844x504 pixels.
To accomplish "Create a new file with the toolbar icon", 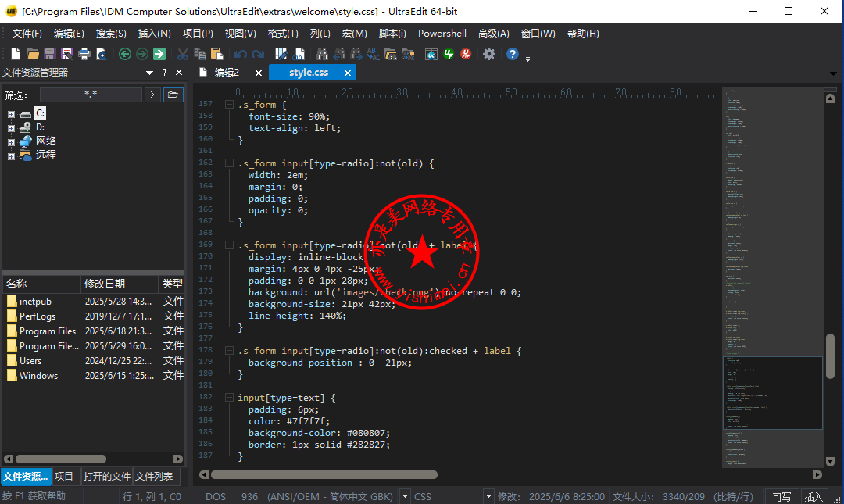I will (x=16, y=54).
